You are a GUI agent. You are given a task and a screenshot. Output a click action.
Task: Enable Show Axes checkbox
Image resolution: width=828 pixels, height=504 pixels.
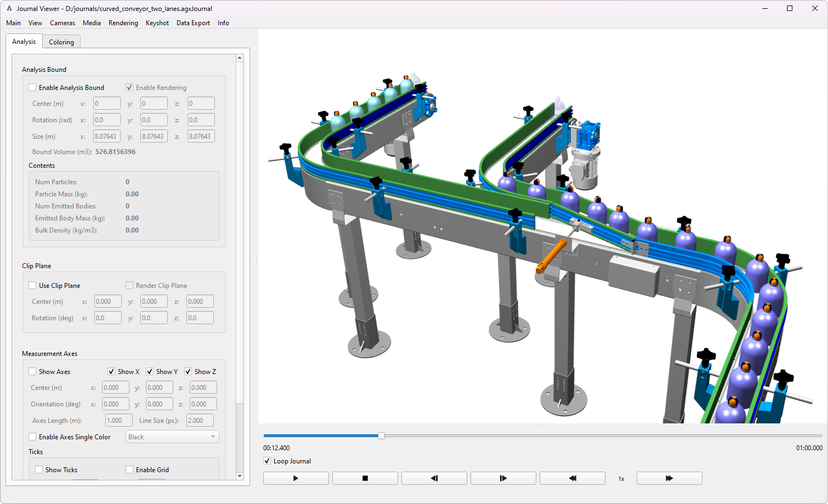point(32,371)
